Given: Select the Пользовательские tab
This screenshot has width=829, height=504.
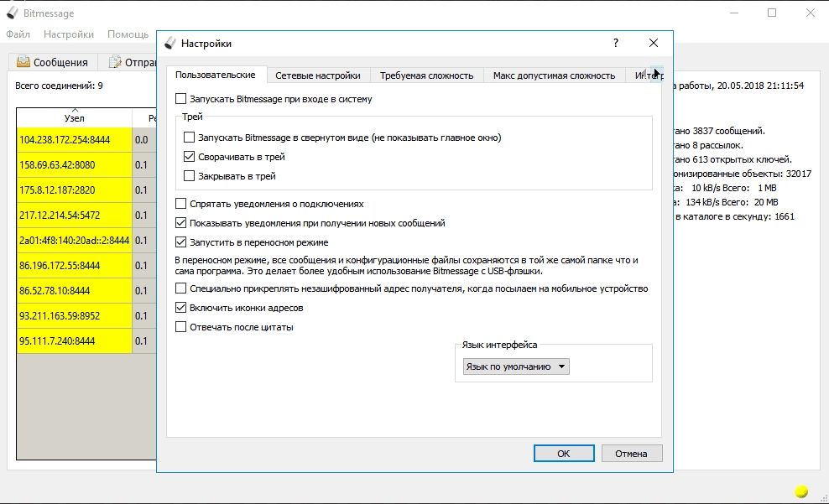Looking at the screenshot, I should click(216, 75).
